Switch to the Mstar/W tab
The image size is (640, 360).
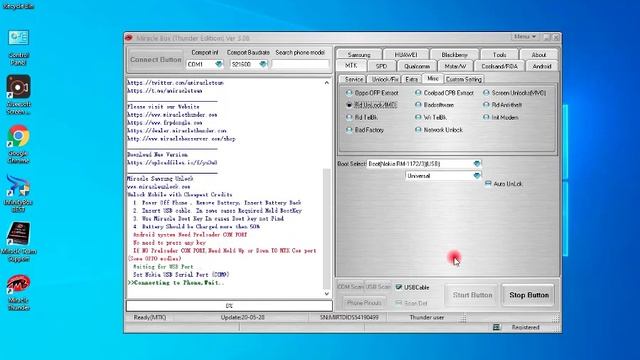click(455, 66)
